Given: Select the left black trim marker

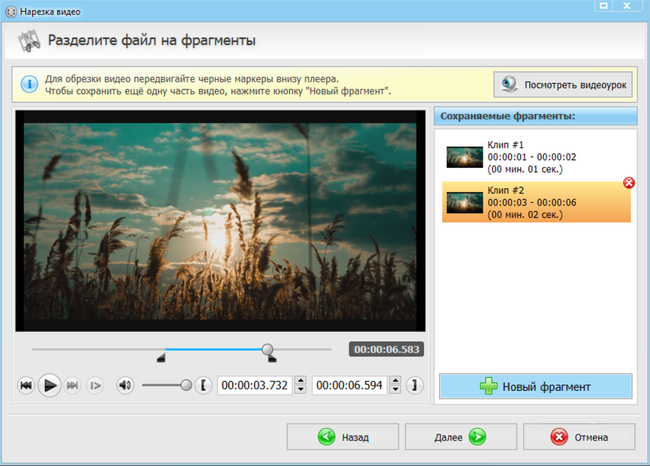Looking at the screenshot, I should pos(161,358).
